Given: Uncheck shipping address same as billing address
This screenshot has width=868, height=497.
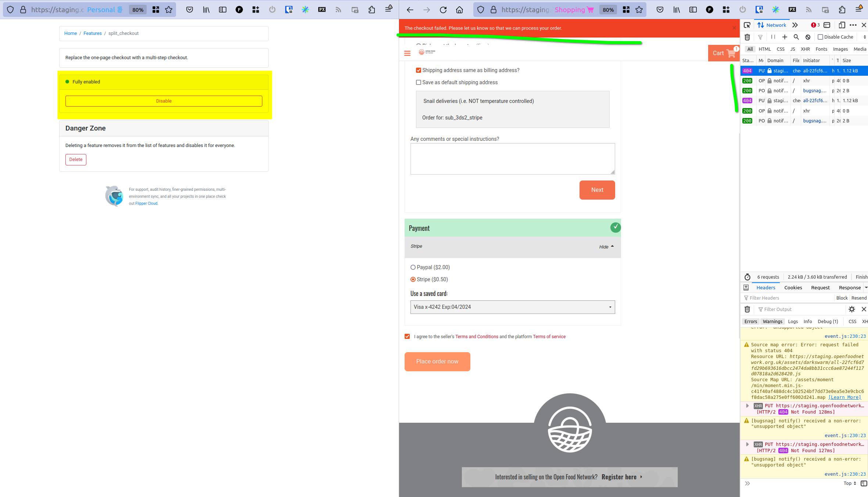Looking at the screenshot, I should [x=419, y=70].
